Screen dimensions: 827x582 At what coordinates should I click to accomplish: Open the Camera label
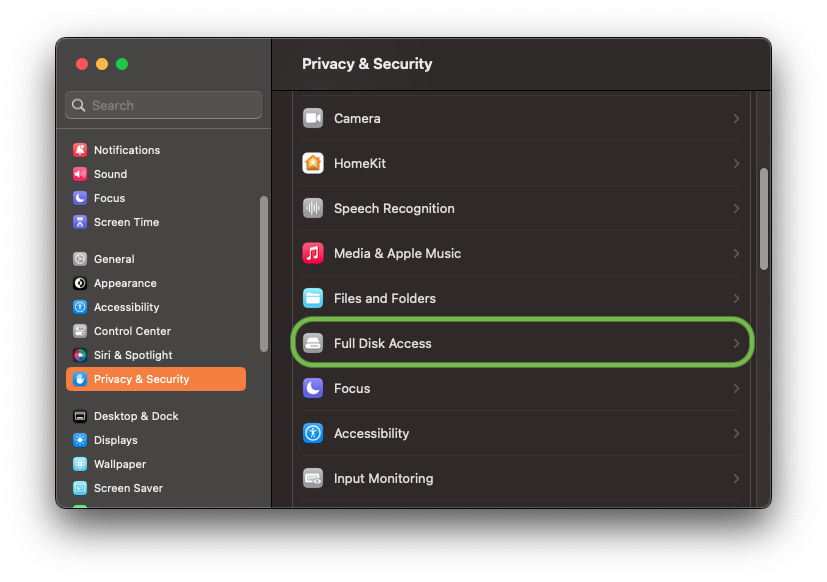pos(357,119)
